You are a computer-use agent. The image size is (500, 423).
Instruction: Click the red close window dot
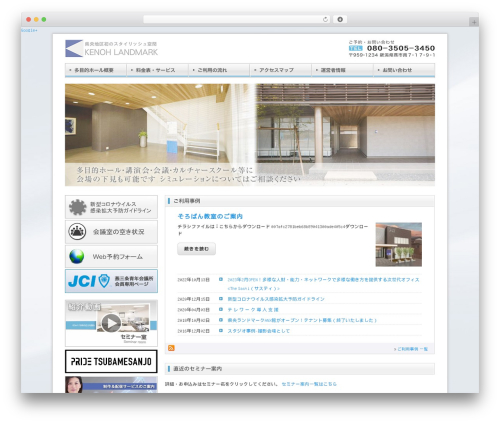click(29, 19)
